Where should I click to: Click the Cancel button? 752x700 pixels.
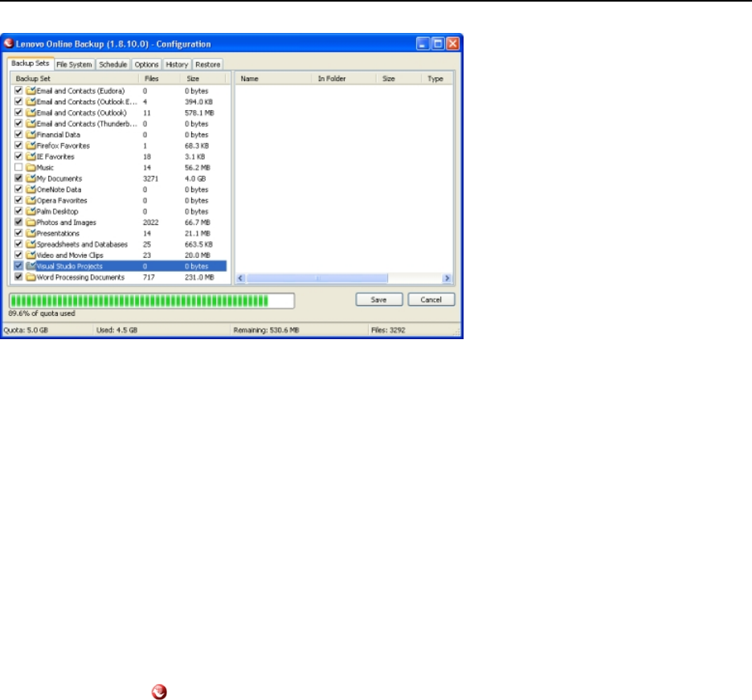pyautogui.click(x=431, y=300)
